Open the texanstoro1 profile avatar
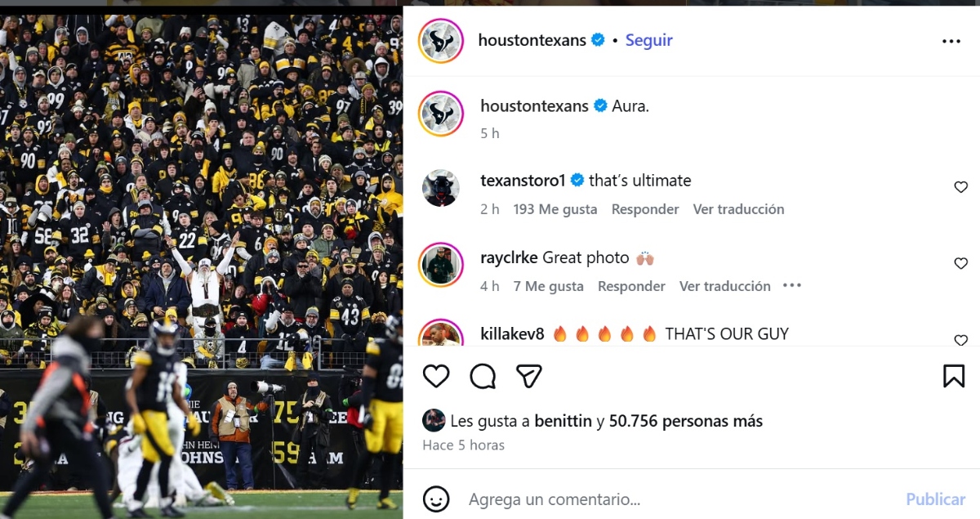This screenshot has height=519, width=980. click(x=441, y=188)
